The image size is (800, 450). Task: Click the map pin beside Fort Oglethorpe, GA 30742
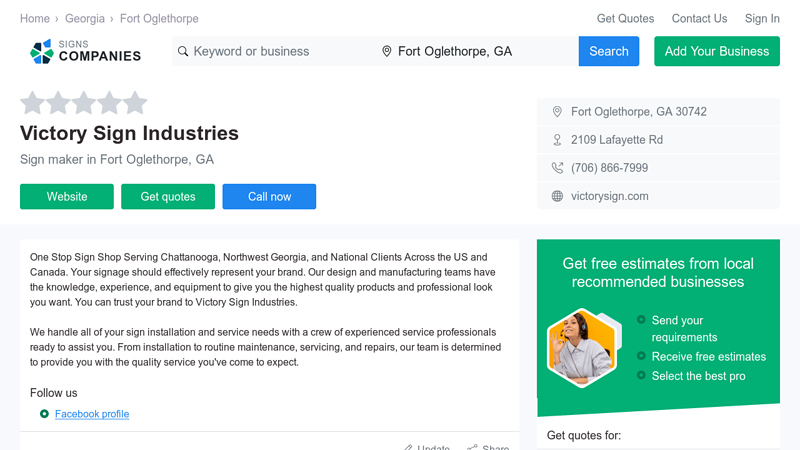557,112
